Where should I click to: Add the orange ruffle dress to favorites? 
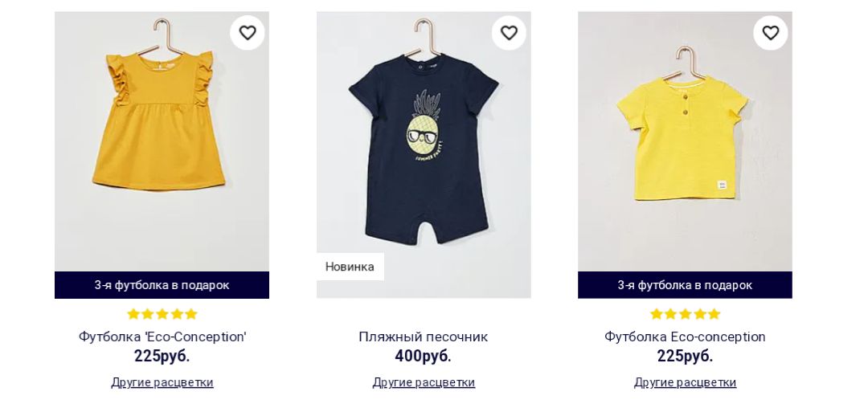click(248, 33)
